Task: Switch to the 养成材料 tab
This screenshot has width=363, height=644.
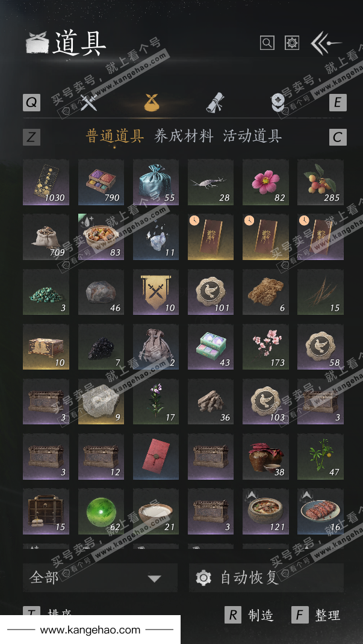Action: pyautogui.click(x=184, y=136)
